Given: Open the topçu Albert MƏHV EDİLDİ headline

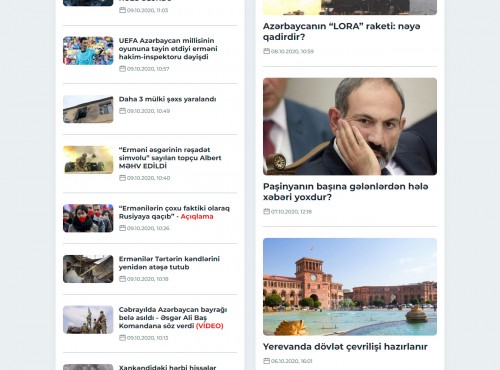Looking at the screenshot, I should [170, 158].
